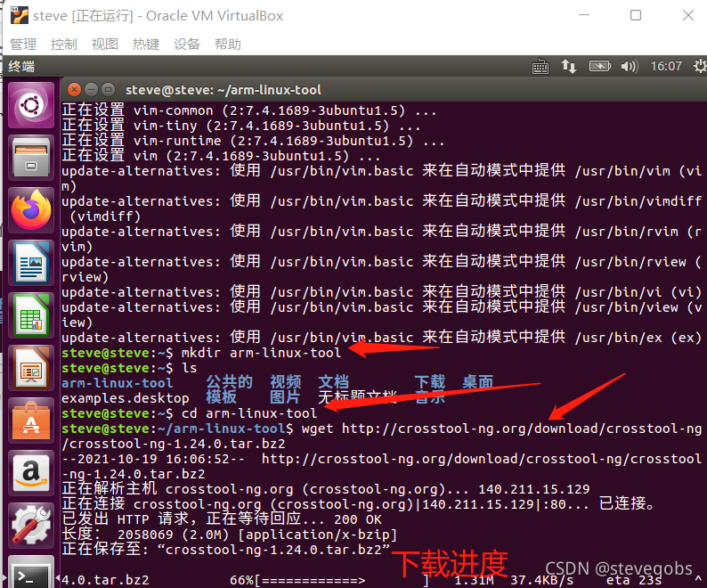Close the terminal window with red button

click(75, 90)
